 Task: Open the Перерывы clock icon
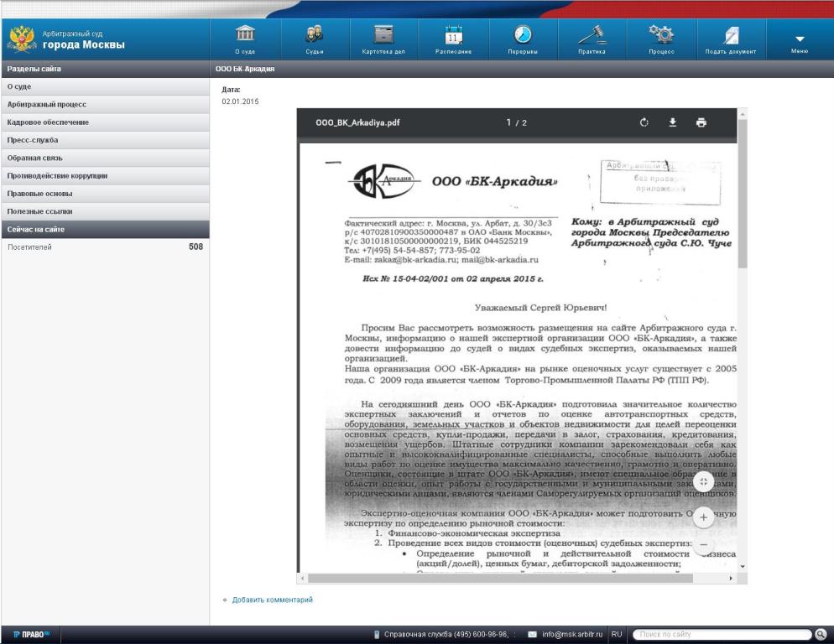[523, 34]
